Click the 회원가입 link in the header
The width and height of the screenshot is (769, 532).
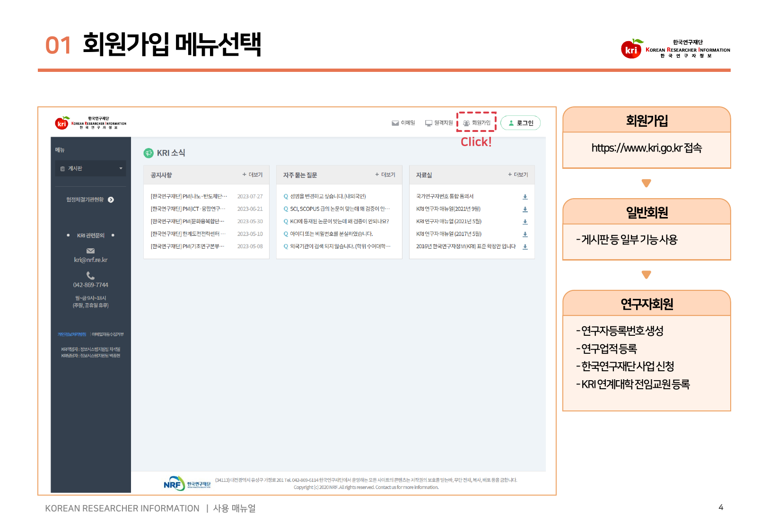[477, 123]
